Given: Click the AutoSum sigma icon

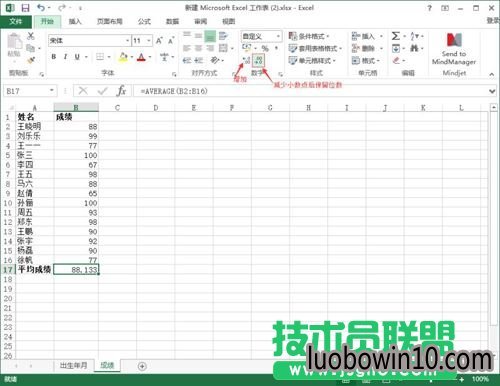Looking at the screenshot, I should 396,36.
